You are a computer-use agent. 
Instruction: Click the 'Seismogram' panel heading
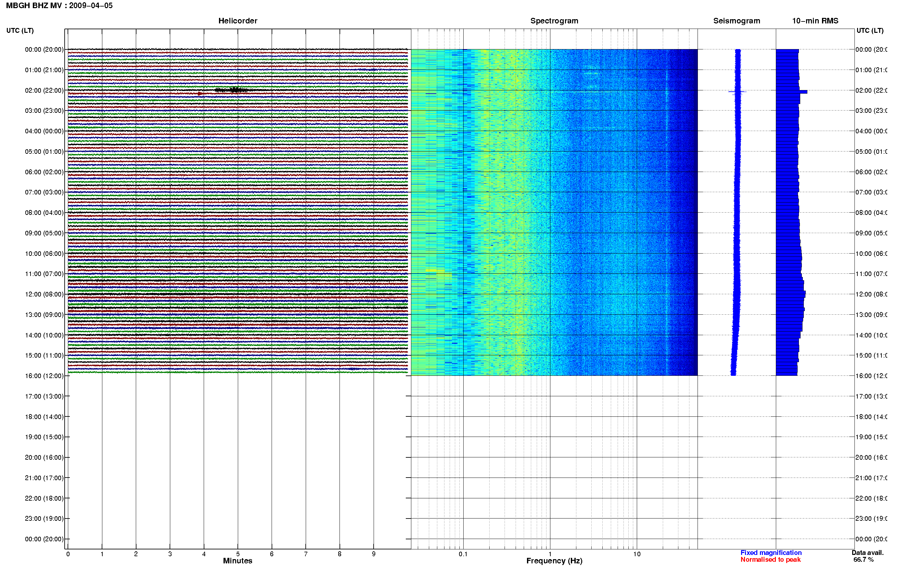737,21
